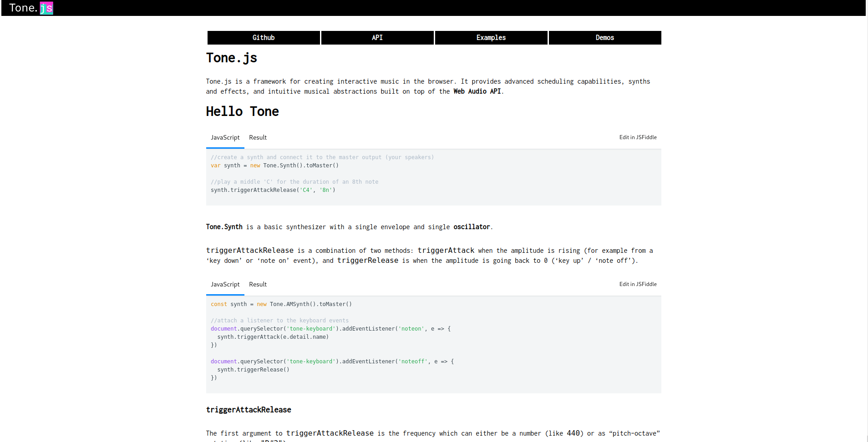Image resolution: width=868 pixels, height=442 pixels.
Task: Open the Tone.Synth documentation link
Action: [x=224, y=227]
